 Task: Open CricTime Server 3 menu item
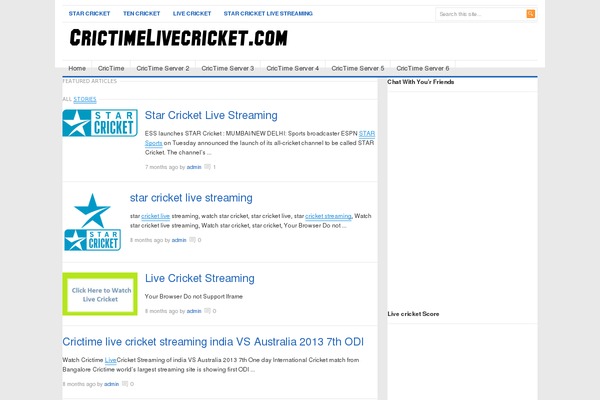coord(228,68)
